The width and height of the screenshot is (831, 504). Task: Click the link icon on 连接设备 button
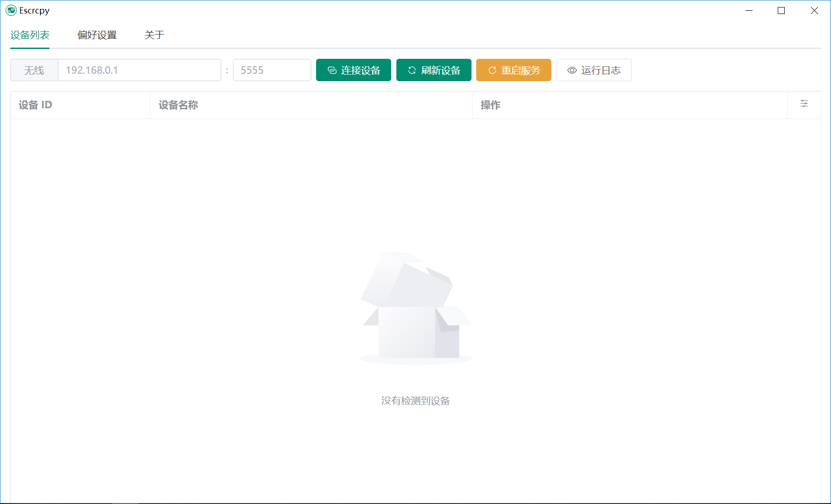tap(331, 70)
